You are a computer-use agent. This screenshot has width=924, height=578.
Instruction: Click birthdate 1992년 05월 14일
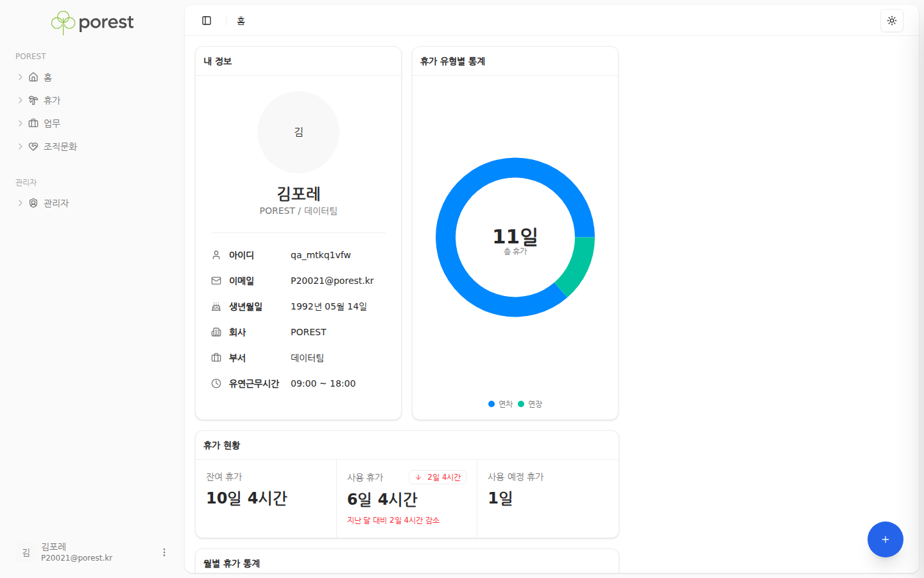(329, 306)
